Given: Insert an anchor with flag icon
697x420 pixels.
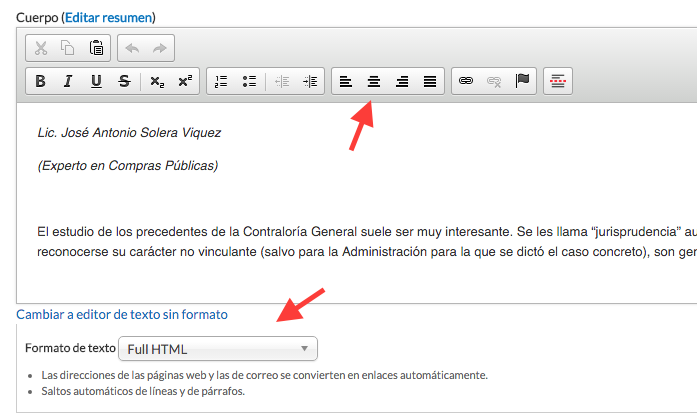Looking at the screenshot, I should click(521, 82).
